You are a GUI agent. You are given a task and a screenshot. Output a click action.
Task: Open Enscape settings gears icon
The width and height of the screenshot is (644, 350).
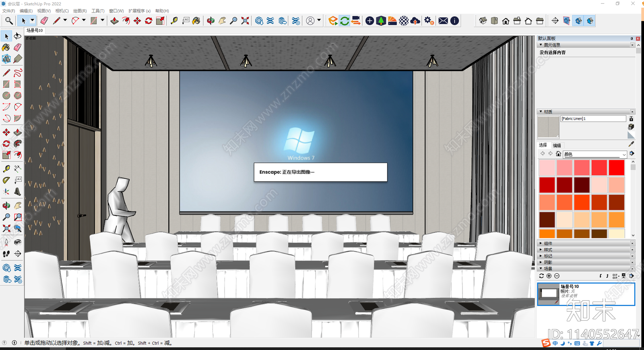429,21
